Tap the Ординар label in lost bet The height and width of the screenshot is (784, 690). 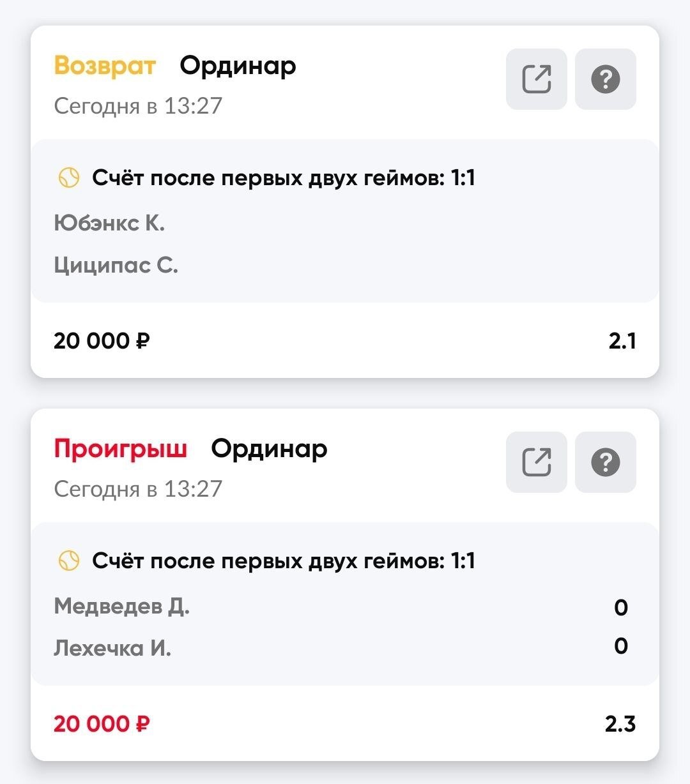tap(269, 449)
